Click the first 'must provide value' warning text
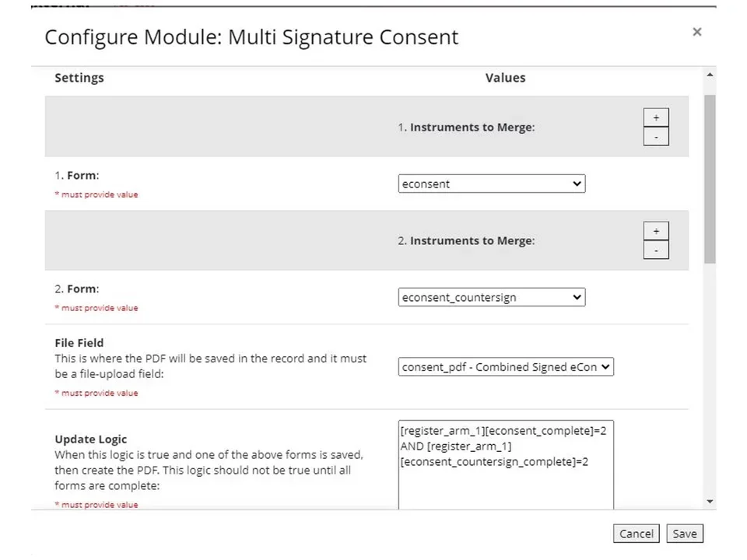The height and width of the screenshot is (560, 747). pyautogui.click(x=96, y=194)
